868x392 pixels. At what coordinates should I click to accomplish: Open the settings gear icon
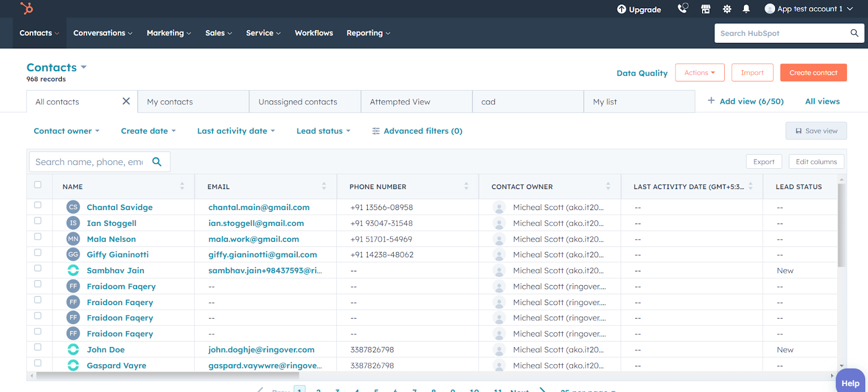(727, 9)
